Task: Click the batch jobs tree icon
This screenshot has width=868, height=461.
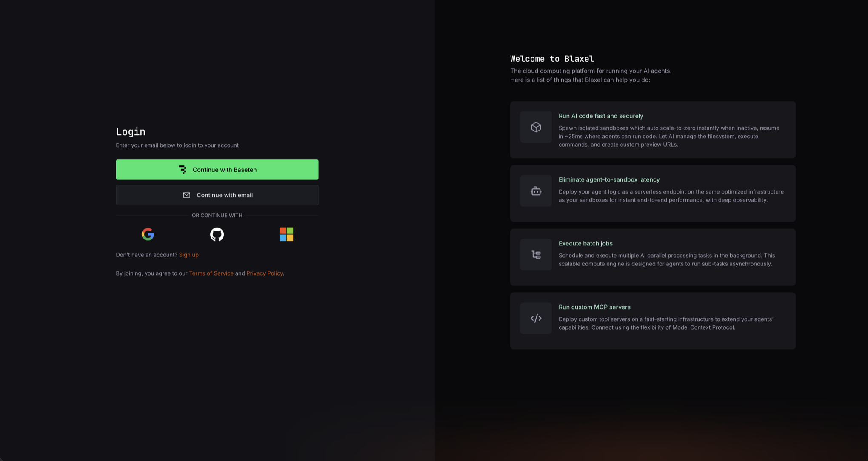Action: click(x=536, y=255)
